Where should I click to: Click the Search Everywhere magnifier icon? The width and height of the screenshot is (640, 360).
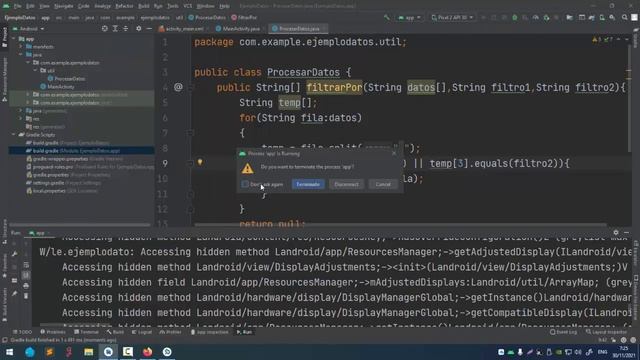624,18
